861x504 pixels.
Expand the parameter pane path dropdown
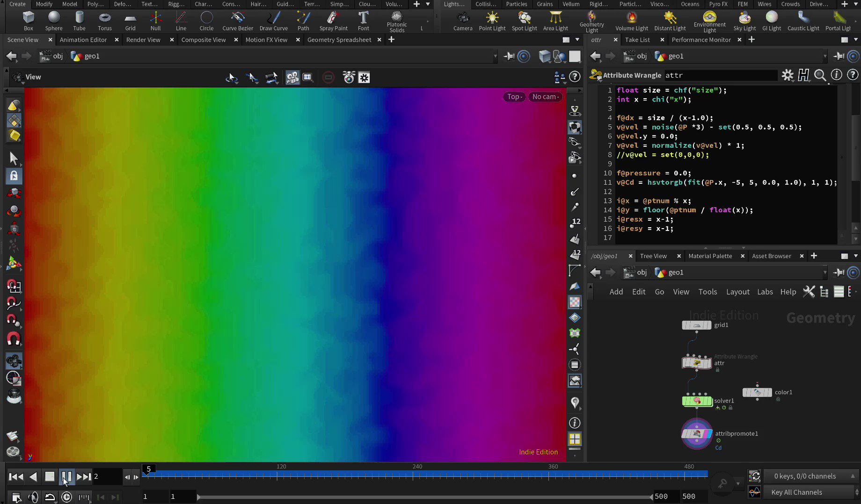(825, 57)
